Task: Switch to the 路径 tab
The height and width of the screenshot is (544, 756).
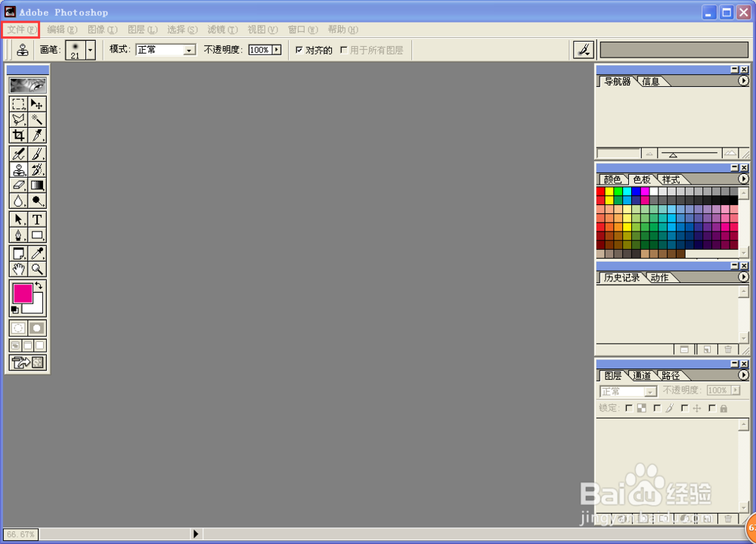Action: [x=671, y=375]
